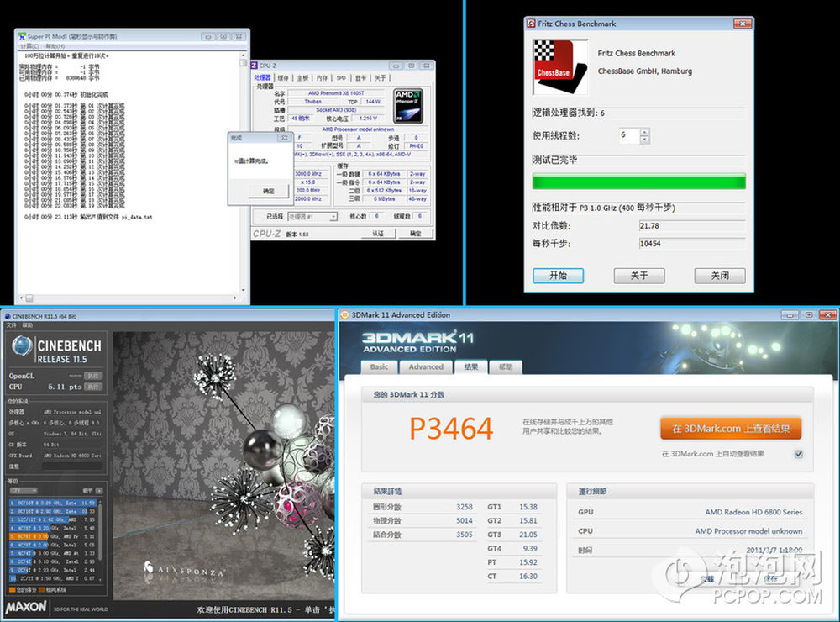Close the small 完成 dialog with its X
The image size is (840, 622).
(285, 138)
